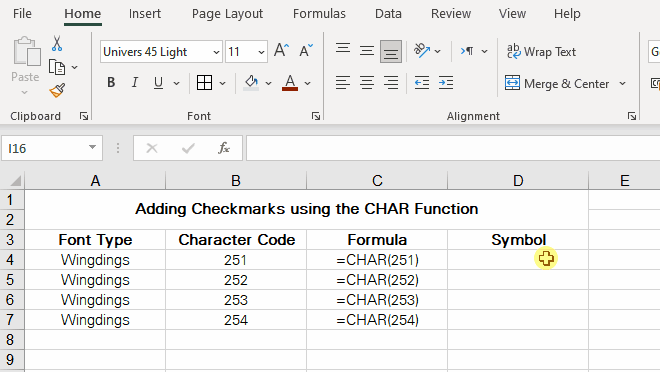The width and height of the screenshot is (660, 372).
Task: Select Wingdings cell in row 6
Action: (x=95, y=300)
